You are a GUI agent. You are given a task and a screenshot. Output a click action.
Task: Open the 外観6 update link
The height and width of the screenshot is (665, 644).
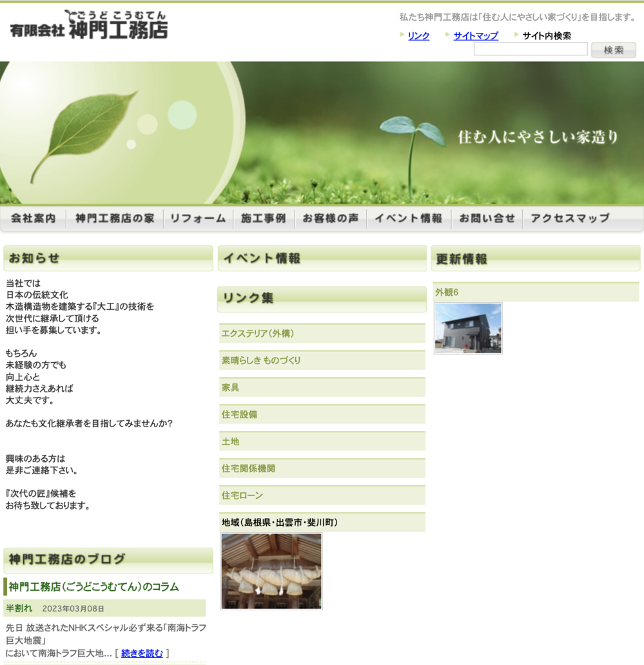(447, 292)
